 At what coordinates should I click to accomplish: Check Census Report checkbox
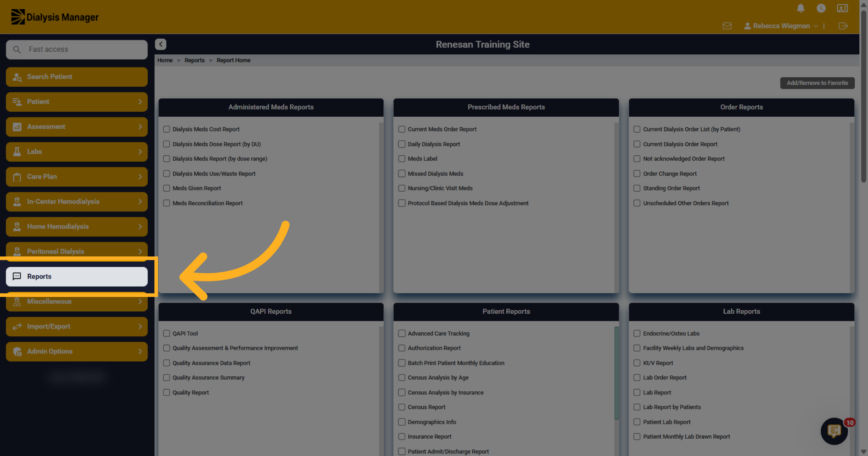coord(401,407)
